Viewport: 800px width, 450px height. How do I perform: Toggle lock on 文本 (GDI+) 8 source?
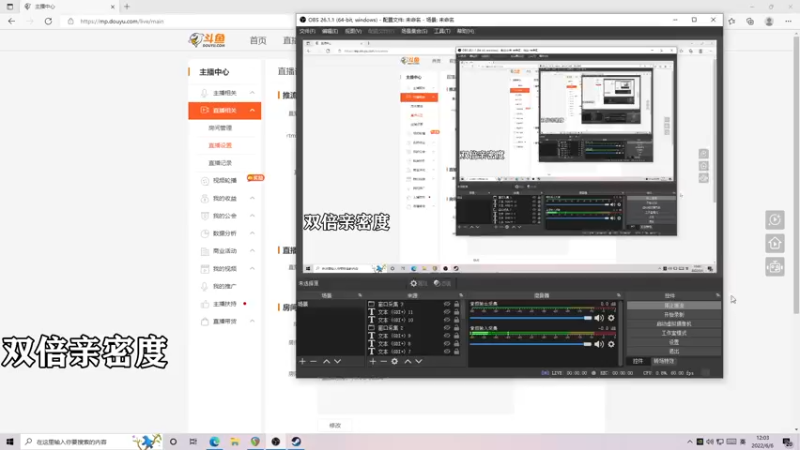[x=457, y=344]
